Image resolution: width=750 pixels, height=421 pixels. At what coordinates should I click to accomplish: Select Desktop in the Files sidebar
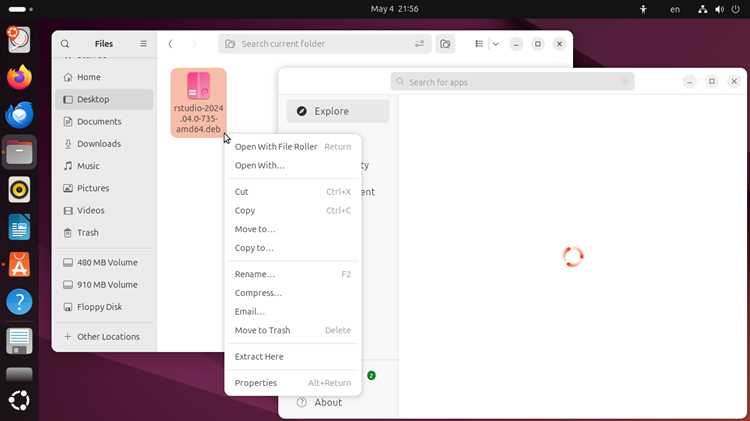pyautogui.click(x=104, y=100)
